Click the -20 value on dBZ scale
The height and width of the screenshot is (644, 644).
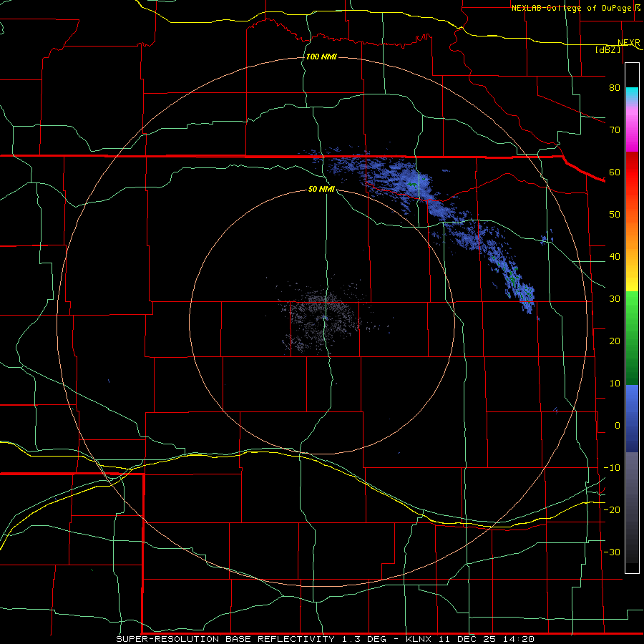[612, 509]
